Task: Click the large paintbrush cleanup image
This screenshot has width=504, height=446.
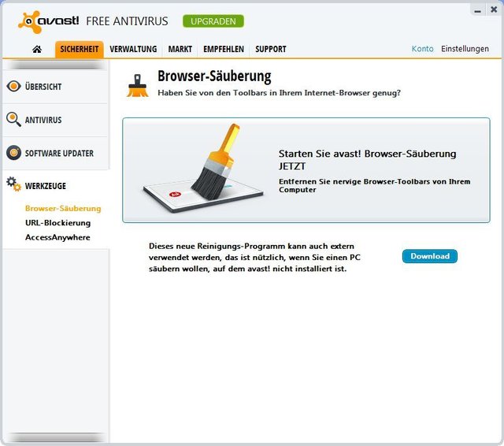Action: coord(203,168)
